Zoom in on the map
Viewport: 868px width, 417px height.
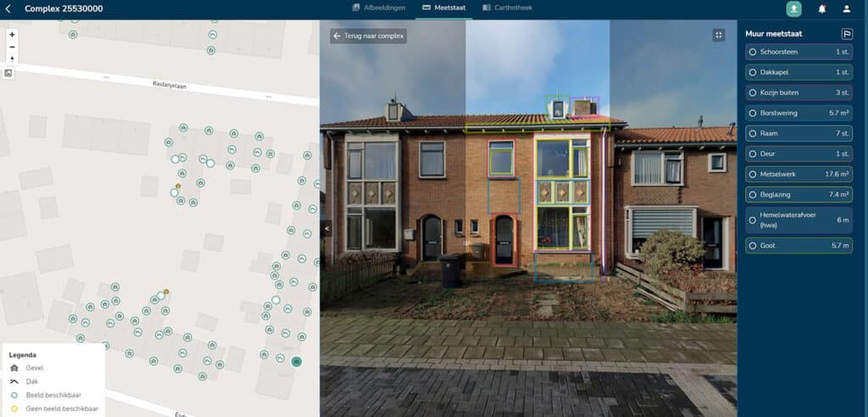click(x=12, y=35)
